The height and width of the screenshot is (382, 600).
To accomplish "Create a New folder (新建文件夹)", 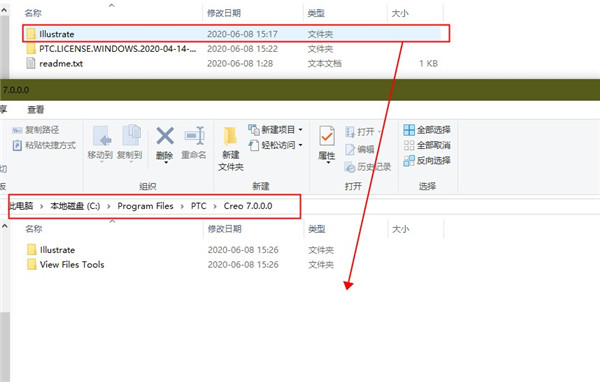I will [x=231, y=149].
